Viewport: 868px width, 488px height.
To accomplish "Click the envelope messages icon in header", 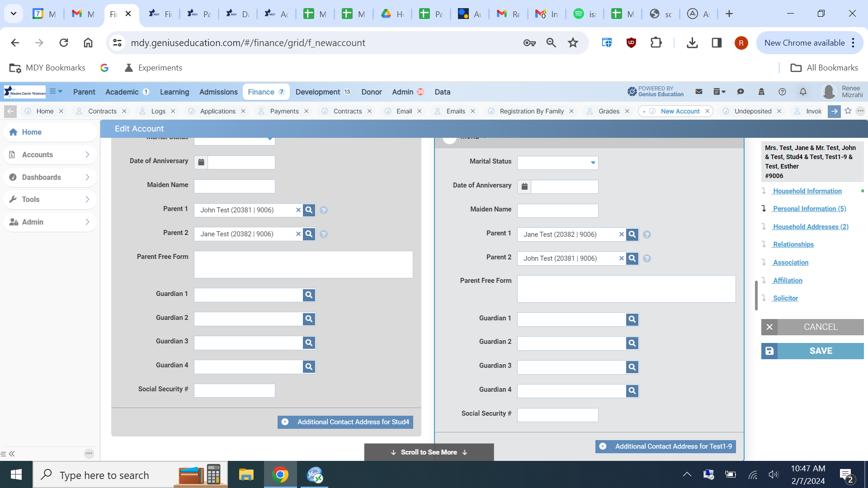I will click(x=699, y=92).
